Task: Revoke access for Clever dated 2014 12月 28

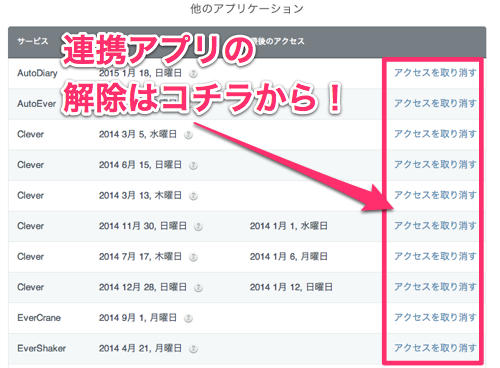Action: click(435, 287)
